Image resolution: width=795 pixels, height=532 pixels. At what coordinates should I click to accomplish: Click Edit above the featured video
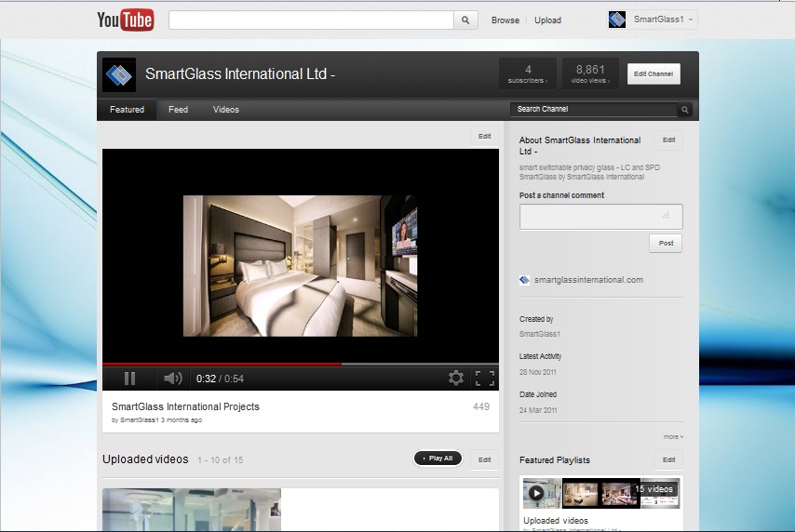click(x=485, y=137)
